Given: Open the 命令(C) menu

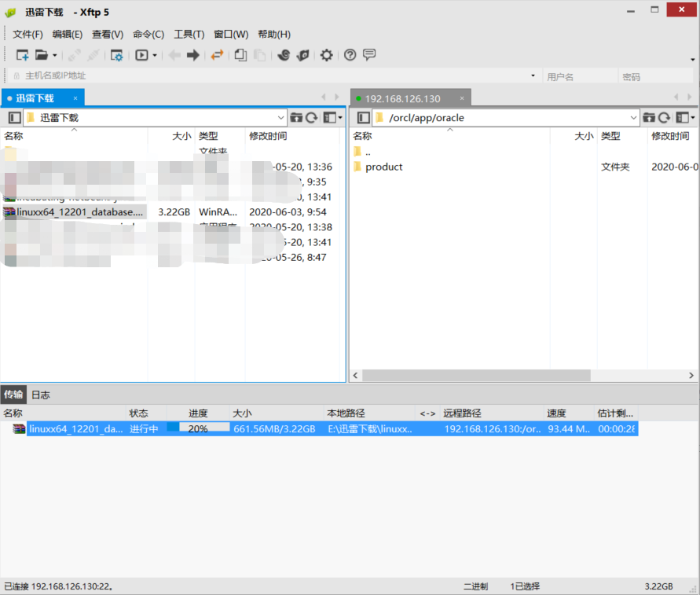Looking at the screenshot, I should [148, 35].
